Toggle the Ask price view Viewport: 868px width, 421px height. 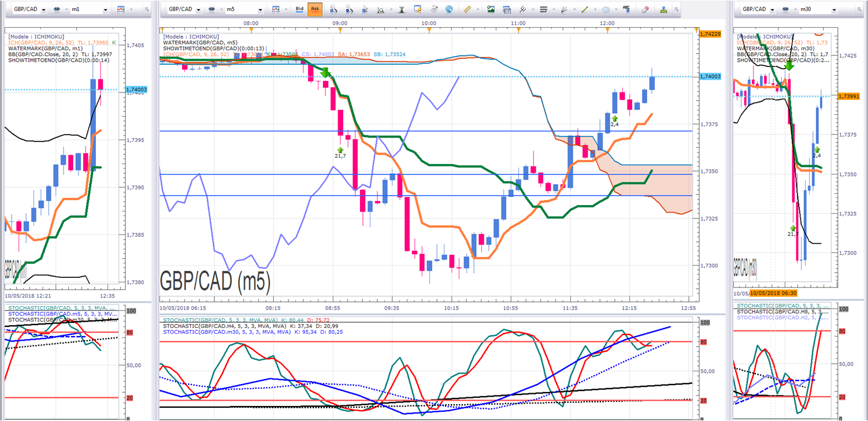click(x=315, y=9)
